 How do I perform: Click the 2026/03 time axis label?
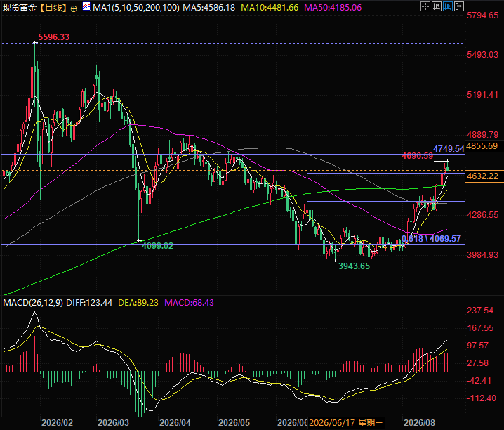click(113, 422)
